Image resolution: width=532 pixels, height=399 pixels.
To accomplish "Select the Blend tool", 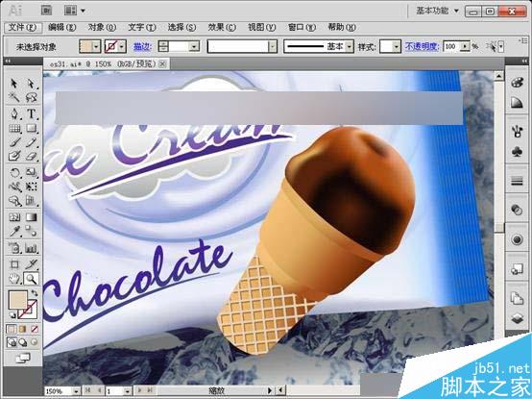I will [x=31, y=232].
